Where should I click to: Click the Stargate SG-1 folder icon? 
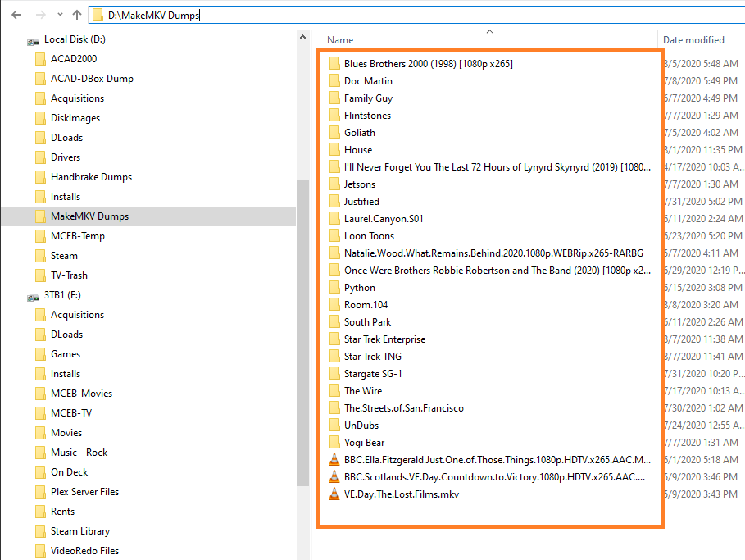click(334, 374)
